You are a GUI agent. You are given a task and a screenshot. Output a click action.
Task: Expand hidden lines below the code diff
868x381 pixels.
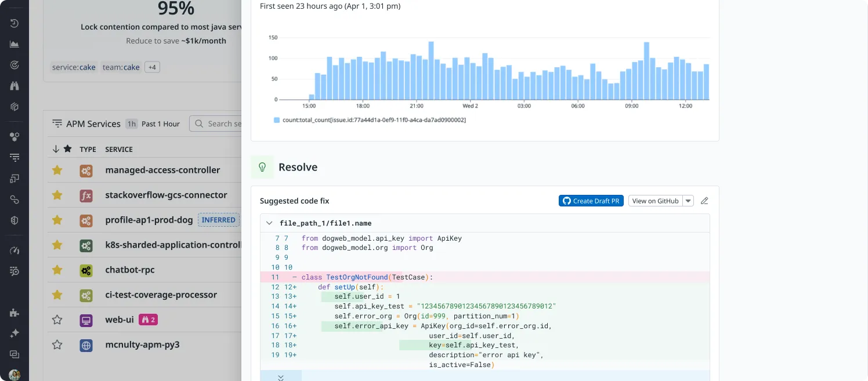281,377
